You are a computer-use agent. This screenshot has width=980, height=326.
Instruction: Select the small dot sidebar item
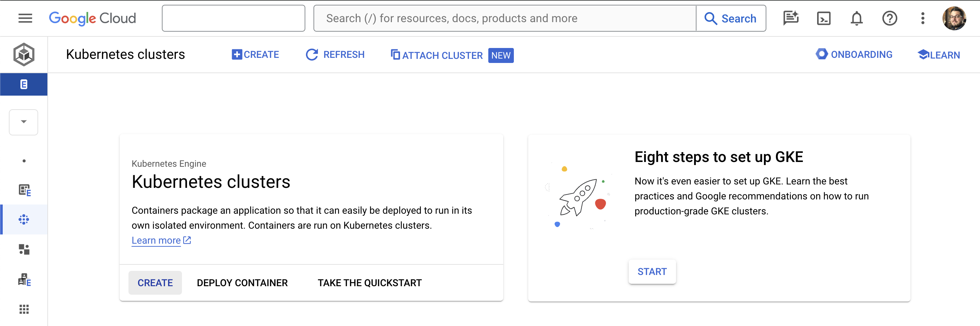24,161
